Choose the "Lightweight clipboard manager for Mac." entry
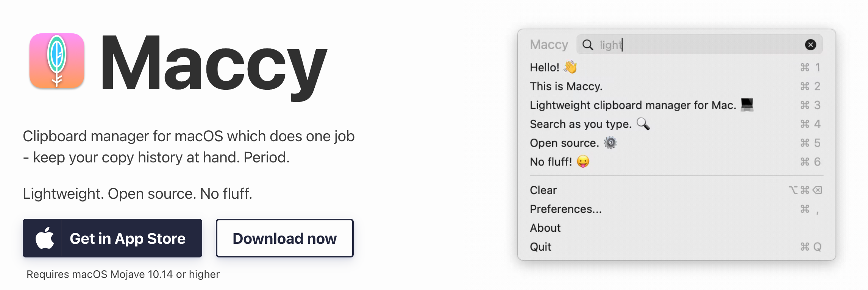The width and height of the screenshot is (868, 290). tap(632, 105)
